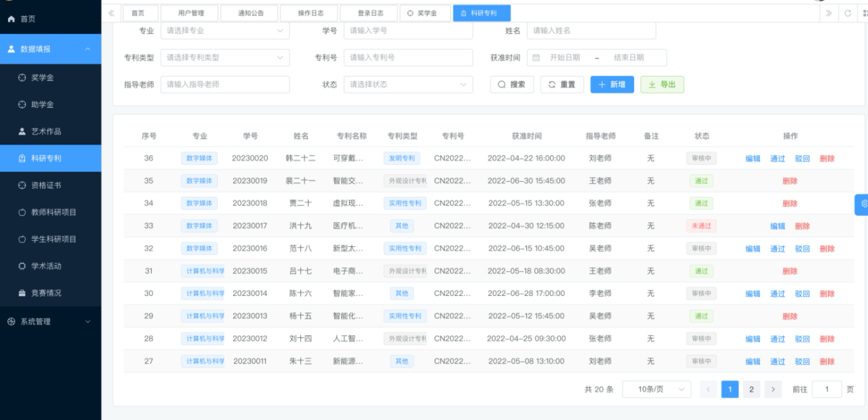
Task: Open the 专业 dropdown
Action: point(225,31)
